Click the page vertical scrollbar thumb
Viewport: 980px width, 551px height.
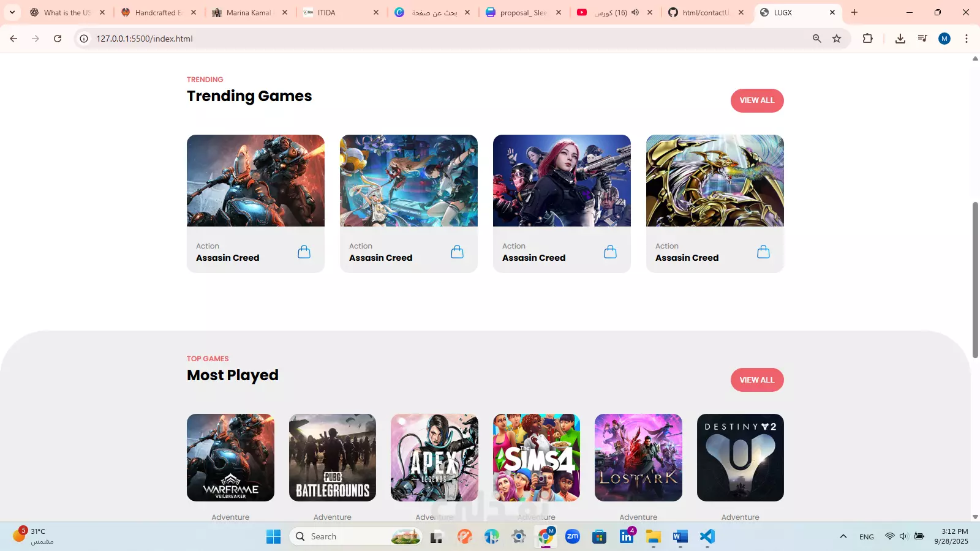(x=975, y=280)
